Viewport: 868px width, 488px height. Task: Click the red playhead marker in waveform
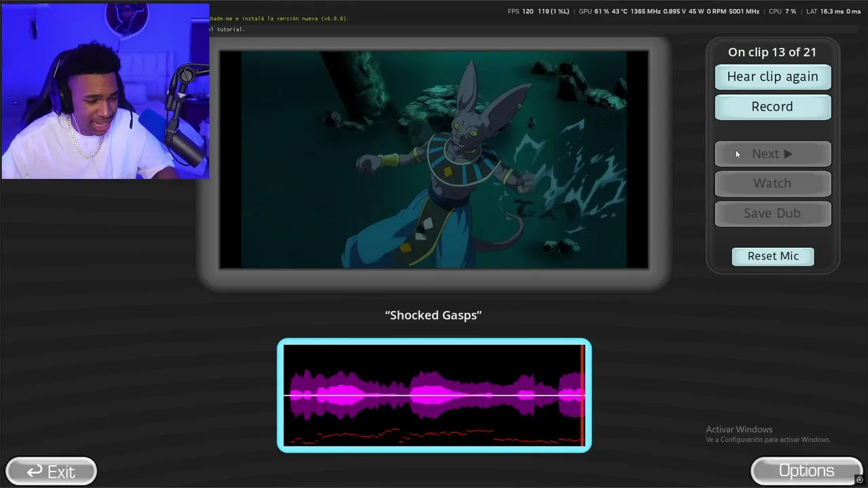583,395
